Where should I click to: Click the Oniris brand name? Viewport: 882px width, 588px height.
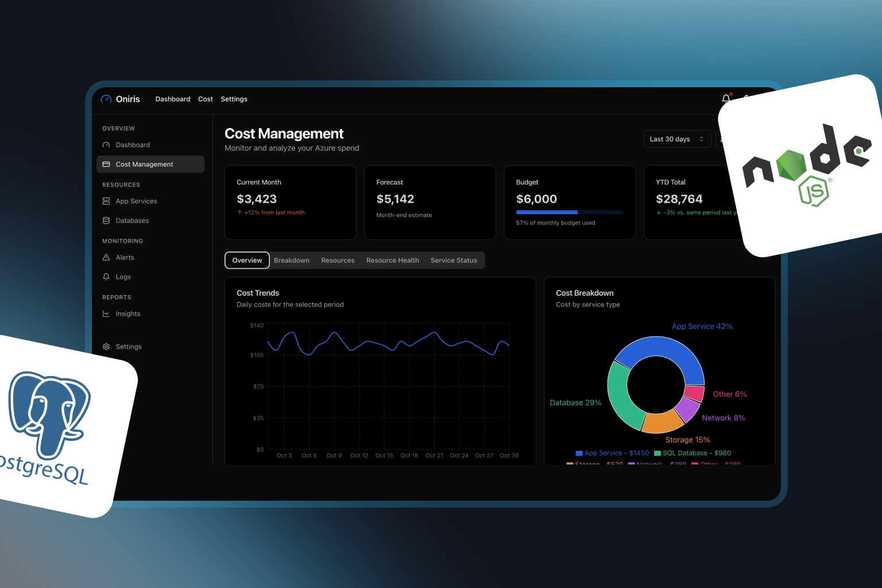coord(128,99)
